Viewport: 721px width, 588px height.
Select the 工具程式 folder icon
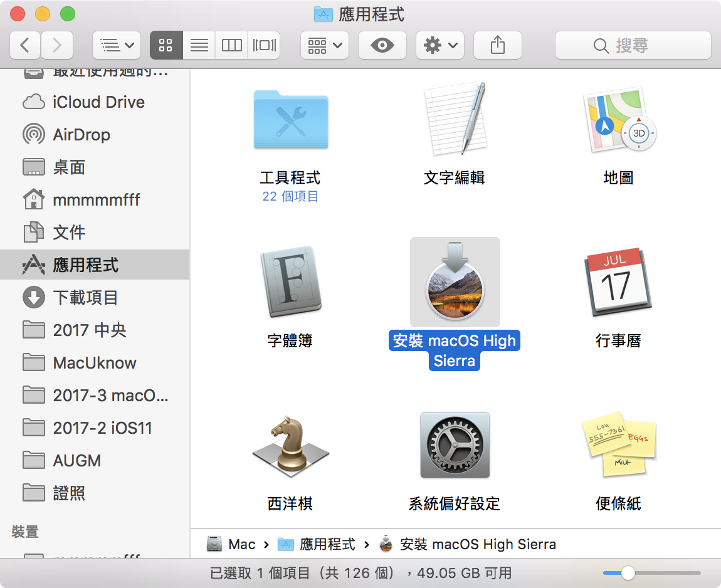291,120
